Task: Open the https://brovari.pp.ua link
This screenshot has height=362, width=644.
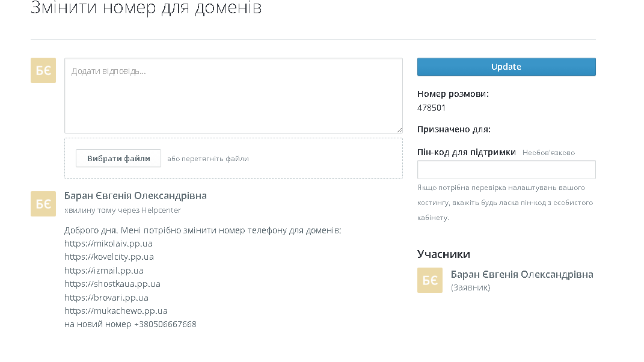Action: point(106,298)
